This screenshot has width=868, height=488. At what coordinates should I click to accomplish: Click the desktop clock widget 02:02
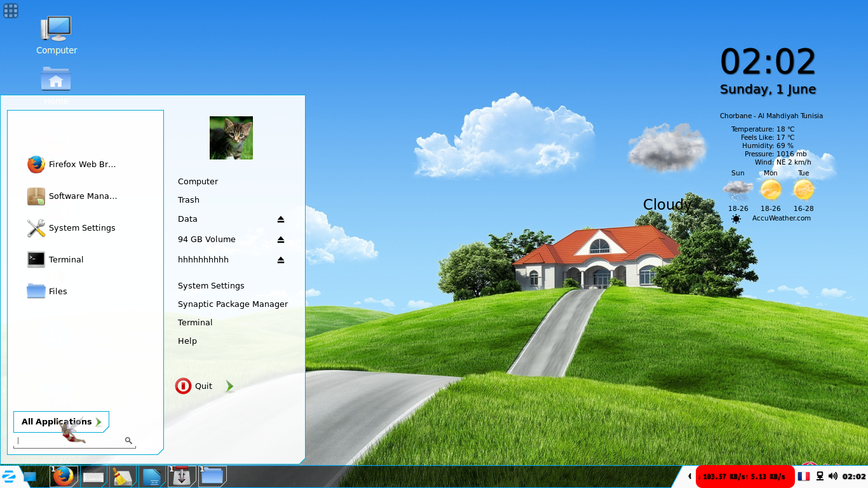[768, 62]
